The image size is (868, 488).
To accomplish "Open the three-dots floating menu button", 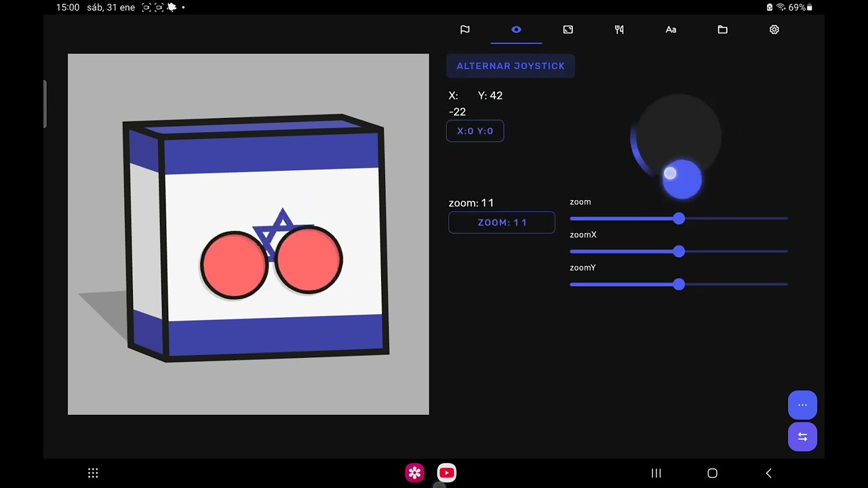I will pos(802,405).
